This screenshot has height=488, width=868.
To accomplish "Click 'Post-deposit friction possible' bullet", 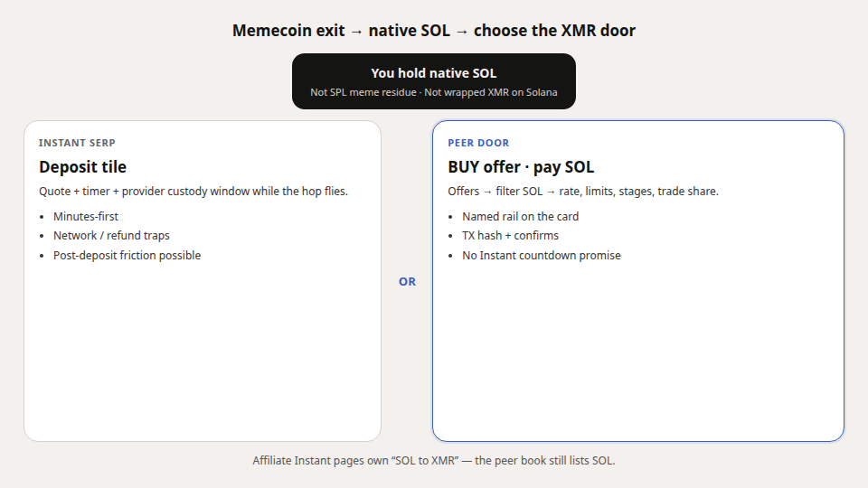I will coord(127,256).
